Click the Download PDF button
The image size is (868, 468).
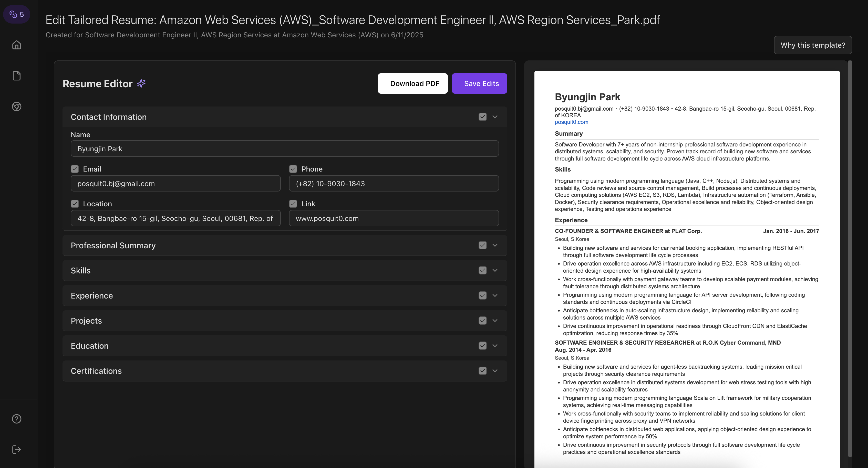[x=412, y=83]
